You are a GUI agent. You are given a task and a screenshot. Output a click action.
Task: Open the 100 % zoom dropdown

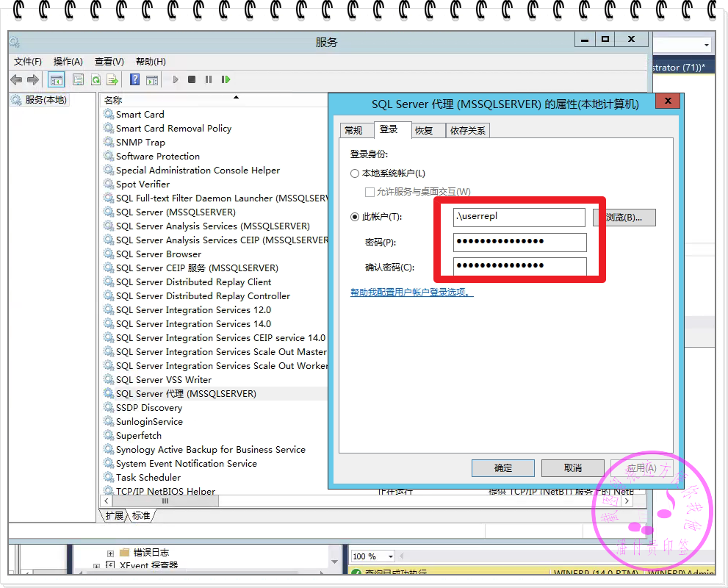[391, 556]
